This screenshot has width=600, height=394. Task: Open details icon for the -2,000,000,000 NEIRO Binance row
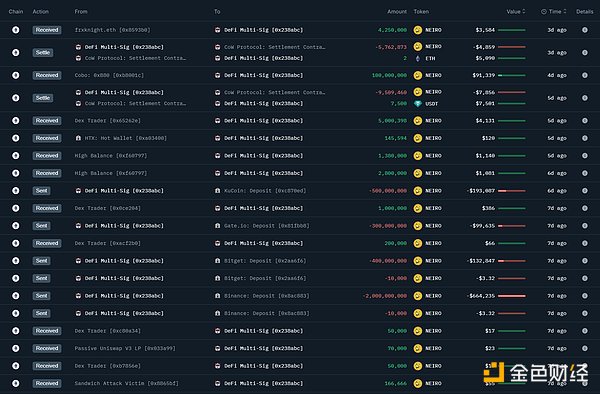(585, 296)
